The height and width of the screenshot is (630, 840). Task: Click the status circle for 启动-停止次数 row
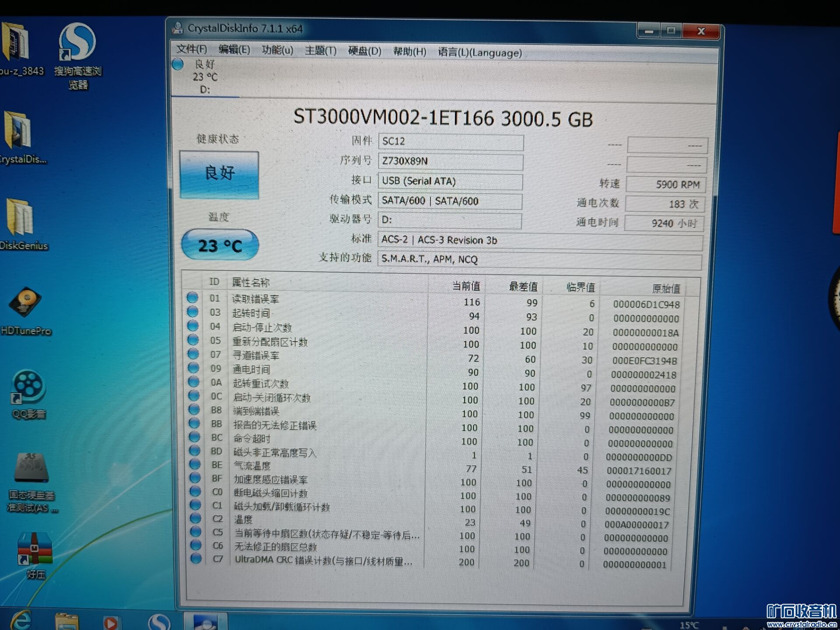[193, 325]
